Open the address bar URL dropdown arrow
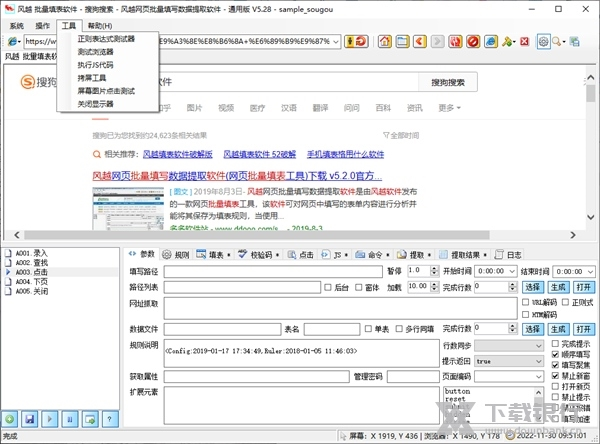This screenshot has height=444, width=600. (336, 41)
